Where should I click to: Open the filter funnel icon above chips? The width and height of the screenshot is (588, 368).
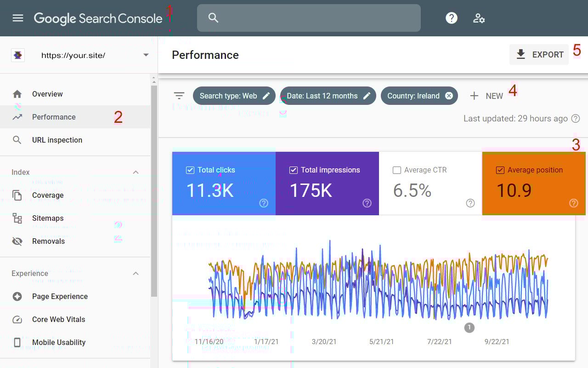[x=179, y=95]
